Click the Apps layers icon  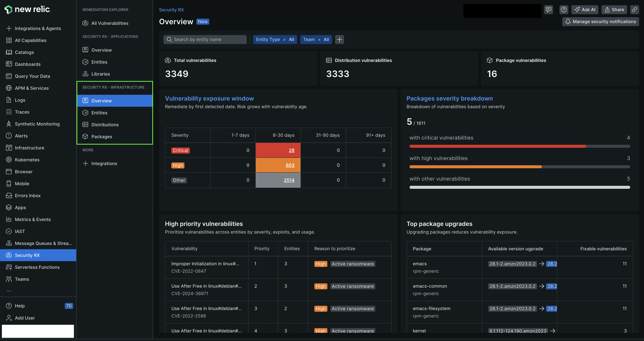tap(9, 208)
